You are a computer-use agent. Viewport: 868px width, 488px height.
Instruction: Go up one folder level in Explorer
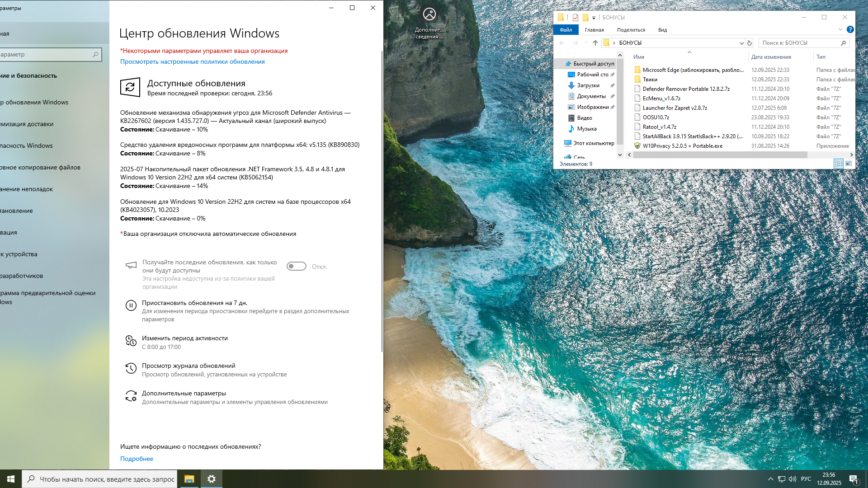[595, 43]
